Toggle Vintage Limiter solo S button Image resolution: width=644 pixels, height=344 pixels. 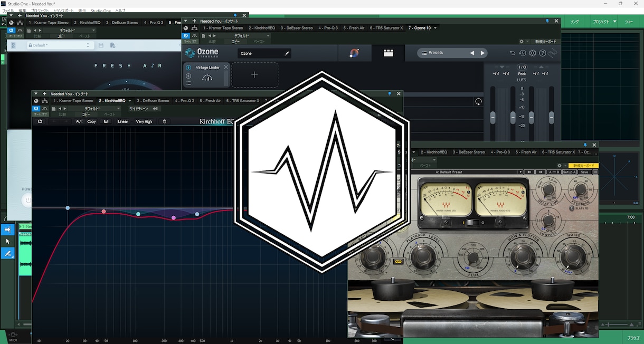coord(188,75)
